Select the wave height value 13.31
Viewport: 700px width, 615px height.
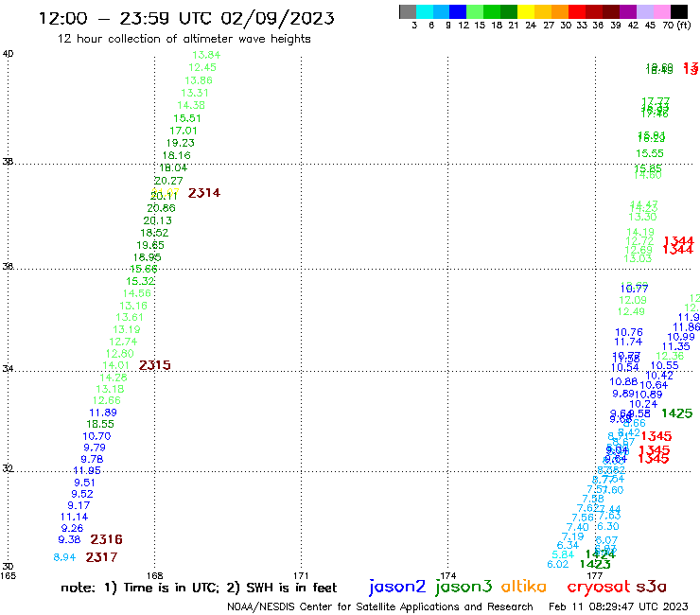[195, 93]
